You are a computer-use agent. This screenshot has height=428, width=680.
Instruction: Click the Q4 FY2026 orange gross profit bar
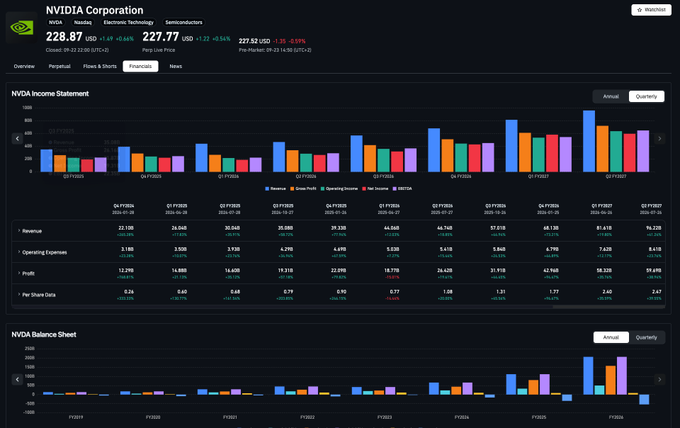pyautogui.click(x=448, y=155)
